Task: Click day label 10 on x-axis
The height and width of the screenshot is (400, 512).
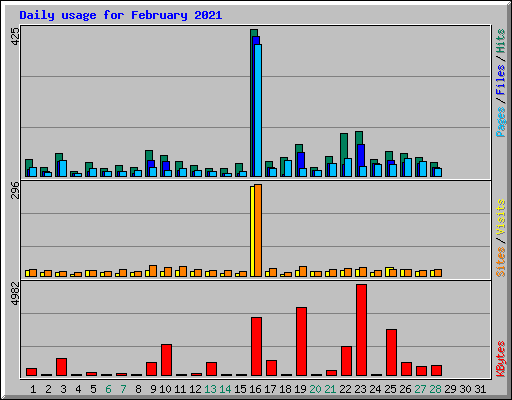Action: tap(165, 389)
